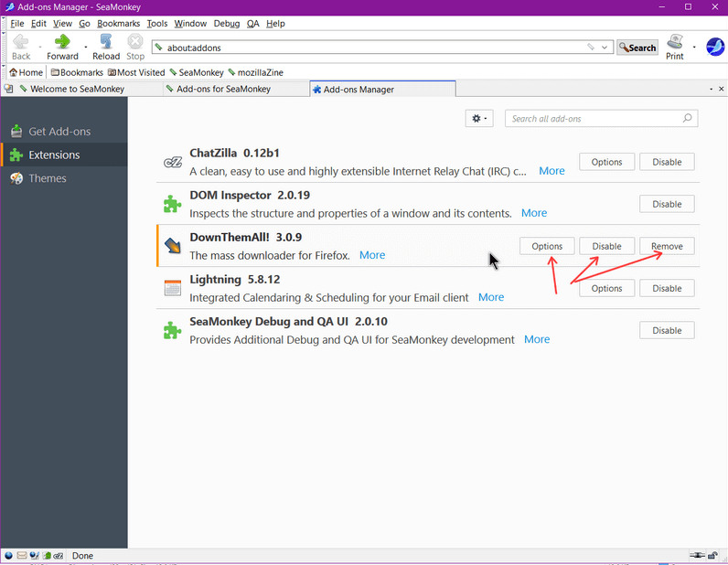
Task: Open the gear tools dropdown for add-ons
Action: (x=479, y=118)
